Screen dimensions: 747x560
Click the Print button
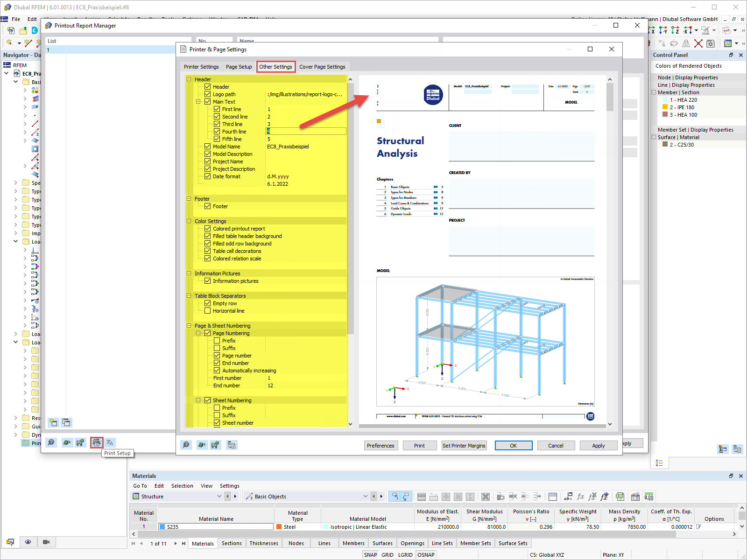pyautogui.click(x=419, y=446)
